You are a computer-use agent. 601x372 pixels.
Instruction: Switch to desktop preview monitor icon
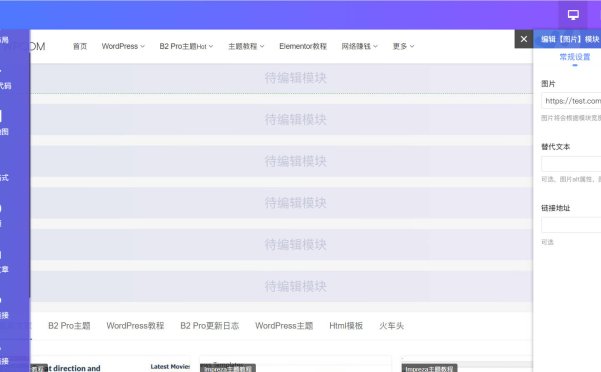573,15
